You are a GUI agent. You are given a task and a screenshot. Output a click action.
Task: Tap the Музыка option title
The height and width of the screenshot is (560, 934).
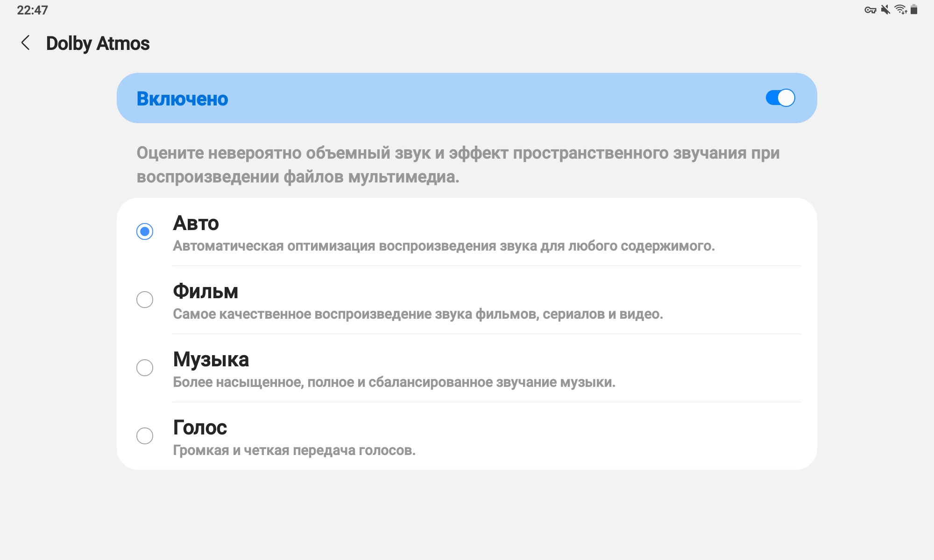click(211, 359)
